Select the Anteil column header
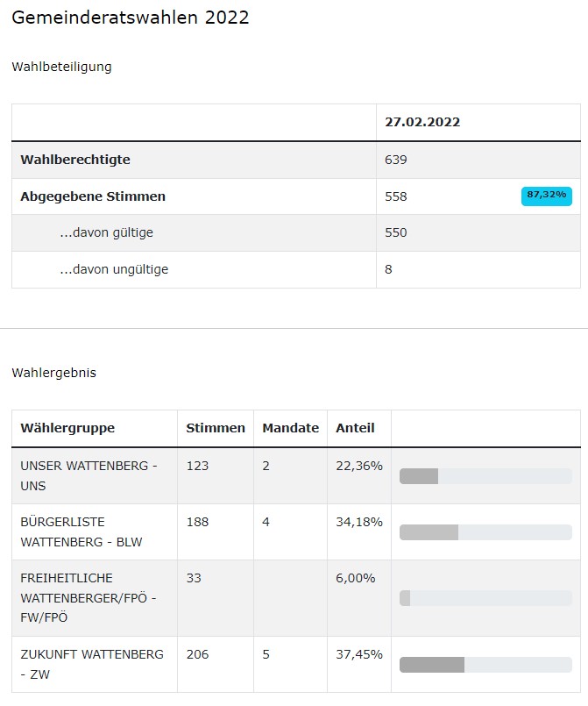This screenshot has height=706, width=588. pyautogui.click(x=355, y=428)
